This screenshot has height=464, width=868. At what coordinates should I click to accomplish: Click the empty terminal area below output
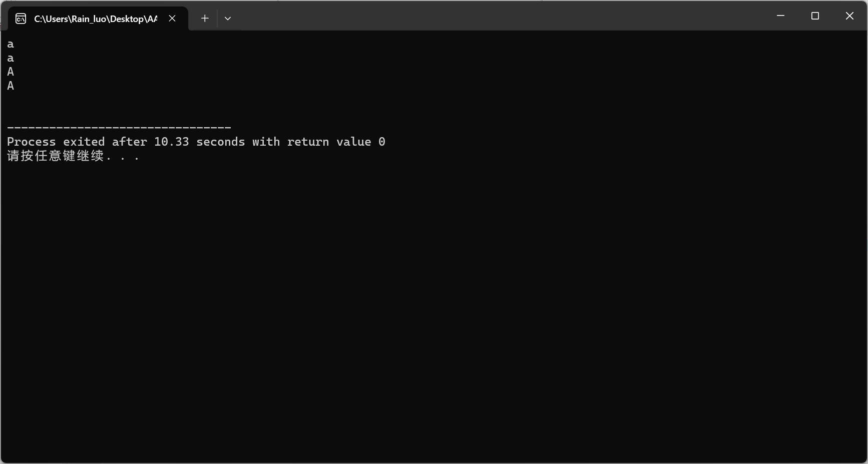click(x=433, y=310)
